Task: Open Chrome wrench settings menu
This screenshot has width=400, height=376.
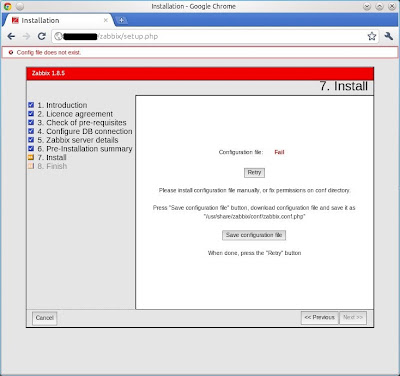Action: pos(389,36)
